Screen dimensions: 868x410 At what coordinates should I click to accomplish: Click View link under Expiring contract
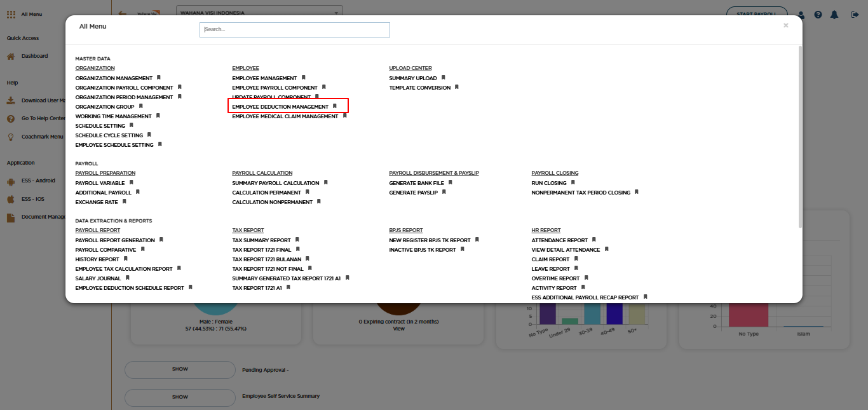tap(398, 329)
